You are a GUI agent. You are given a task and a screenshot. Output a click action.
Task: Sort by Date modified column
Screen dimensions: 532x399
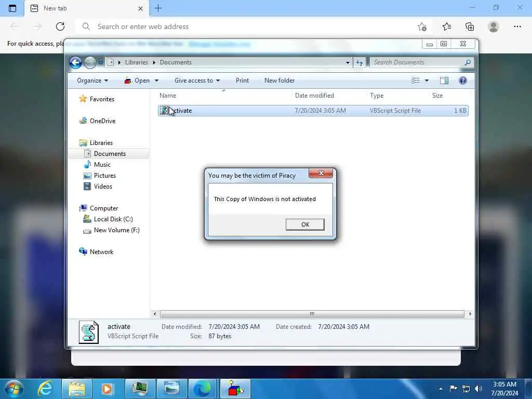(x=314, y=96)
